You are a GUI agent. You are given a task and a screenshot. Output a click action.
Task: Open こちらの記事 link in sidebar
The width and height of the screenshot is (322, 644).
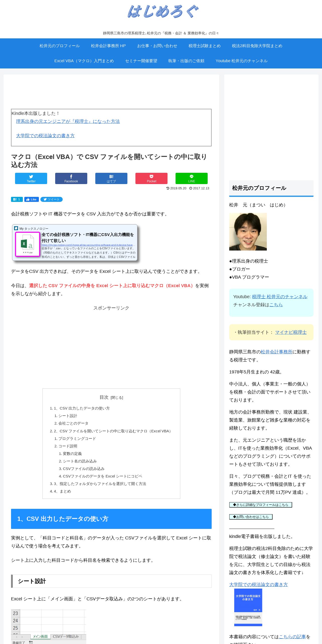pos(292,637)
